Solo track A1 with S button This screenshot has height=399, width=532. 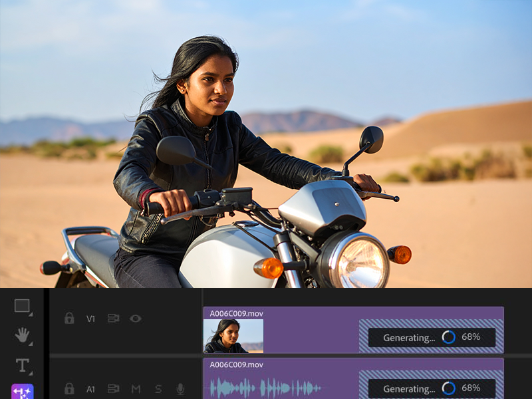158,389
